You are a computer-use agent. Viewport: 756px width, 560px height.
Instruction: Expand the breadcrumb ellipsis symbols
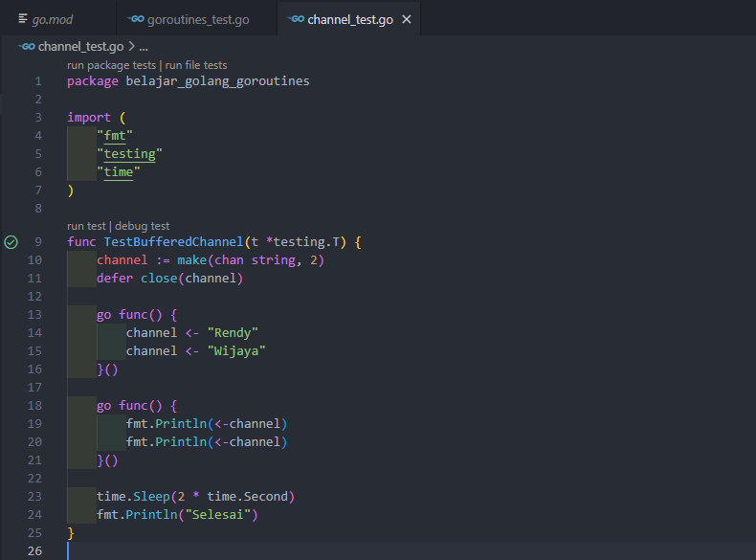tap(144, 47)
